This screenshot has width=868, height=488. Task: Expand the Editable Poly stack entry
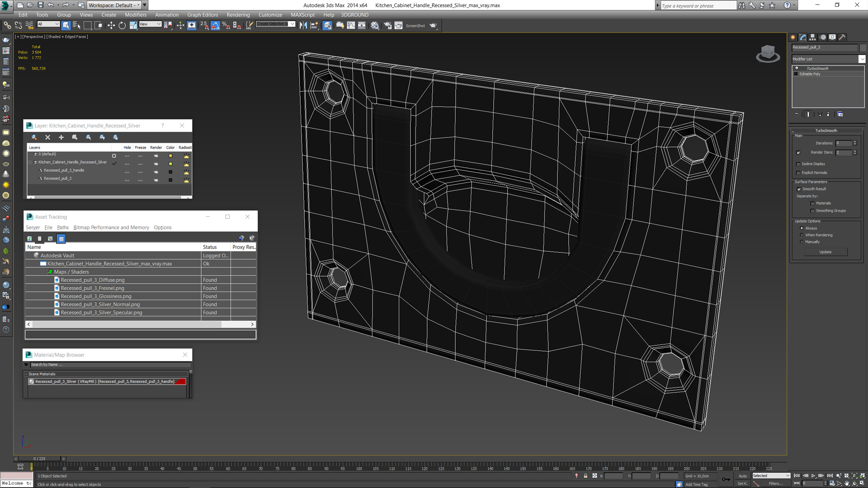796,74
